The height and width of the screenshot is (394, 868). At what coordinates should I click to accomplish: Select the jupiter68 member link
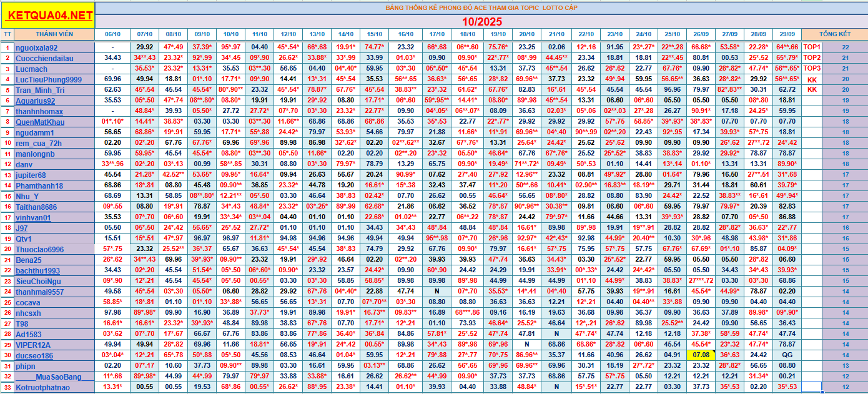click(31, 175)
